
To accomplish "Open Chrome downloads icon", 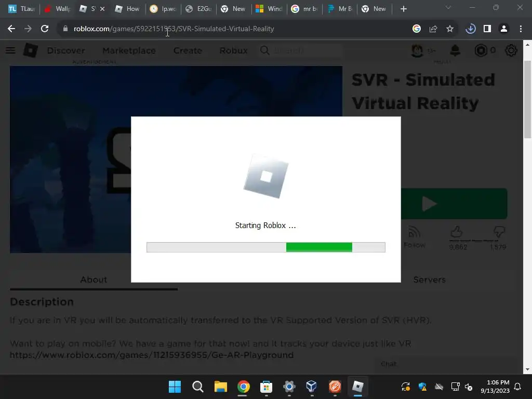I will tap(471, 29).
